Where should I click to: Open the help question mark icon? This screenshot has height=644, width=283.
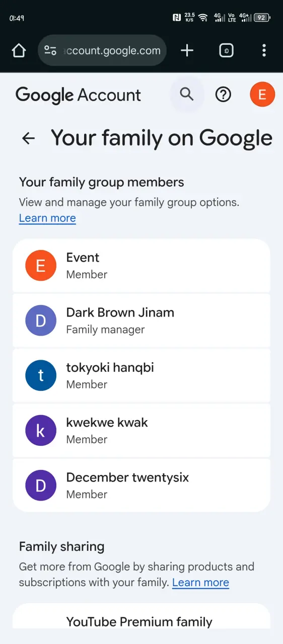223,94
